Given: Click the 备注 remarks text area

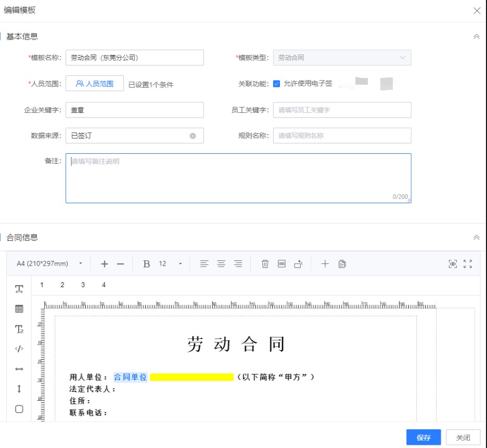Looking at the screenshot, I should [238, 177].
